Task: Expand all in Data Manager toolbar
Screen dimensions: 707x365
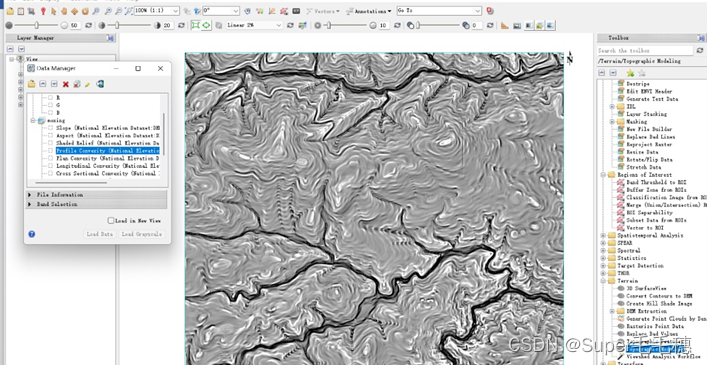Action: 54,84
